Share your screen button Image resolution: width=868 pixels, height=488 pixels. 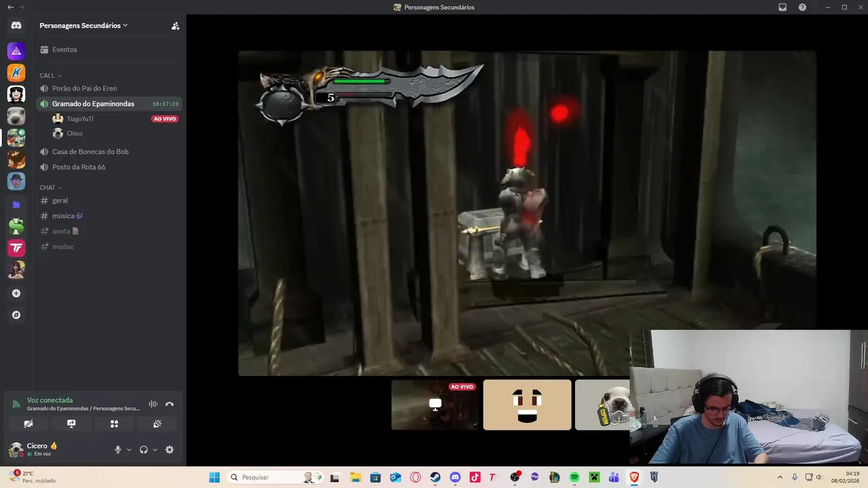pyautogui.click(x=71, y=424)
